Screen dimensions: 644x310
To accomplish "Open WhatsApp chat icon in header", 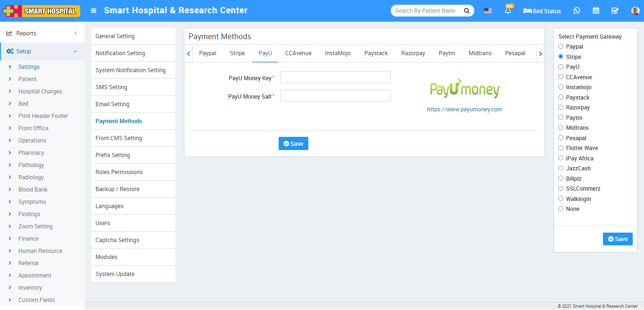I will coord(577,11).
